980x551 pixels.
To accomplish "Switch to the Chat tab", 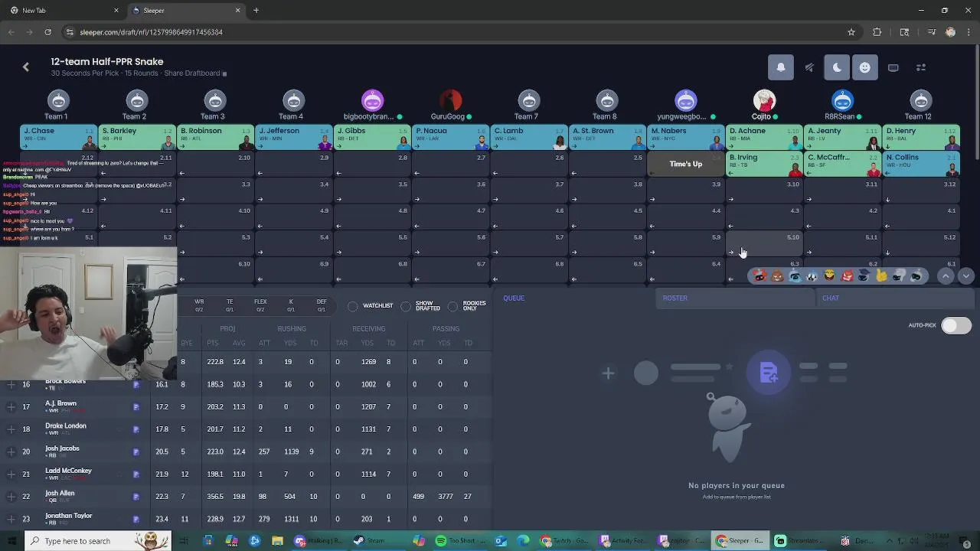I will coord(831,298).
